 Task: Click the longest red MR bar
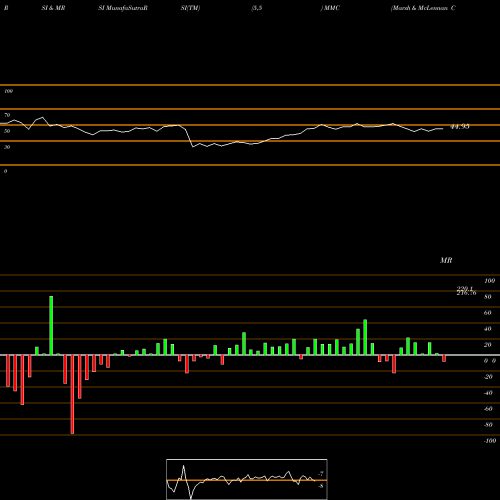[72, 394]
